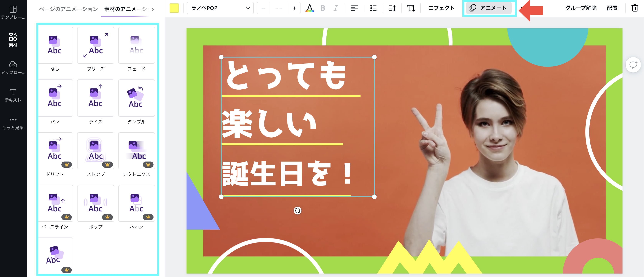The image size is (644, 277).
Task: Open line spacing options
Action: (392, 8)
